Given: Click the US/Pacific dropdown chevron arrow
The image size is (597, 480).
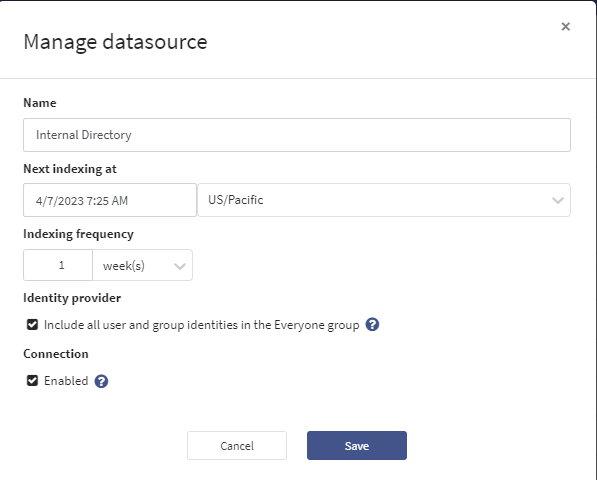Looking at the screenshot, I should click(x=557, y=200).
